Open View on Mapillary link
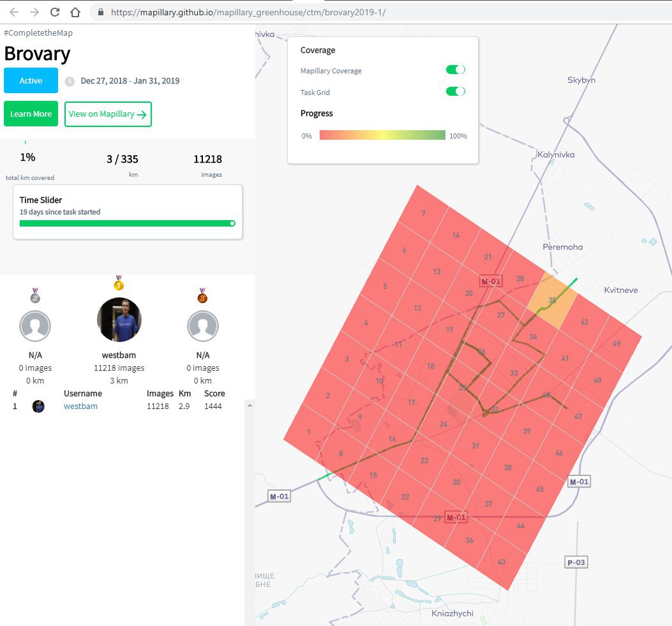Screen dimensions: 672x626 pos(108,114)
